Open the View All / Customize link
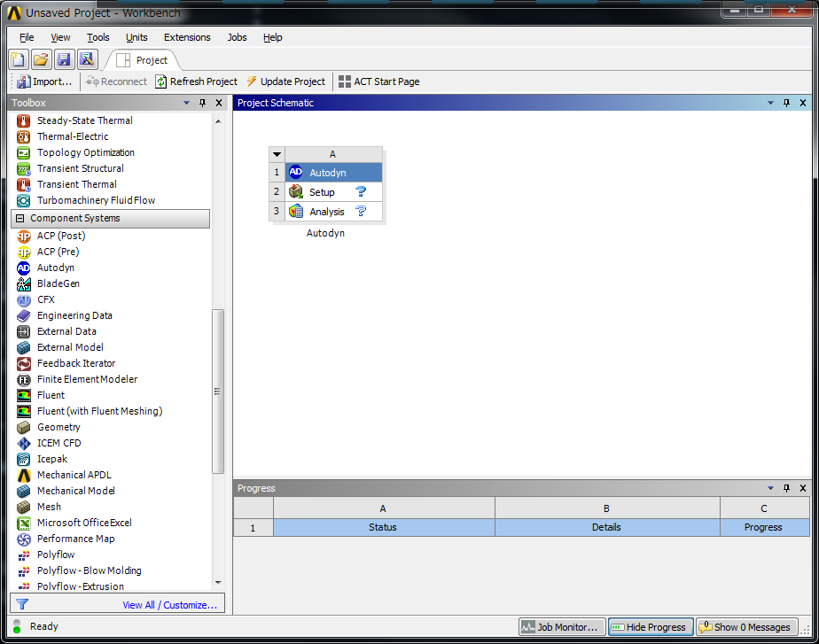Screen dimensions: 819x644 click(169, 605)
